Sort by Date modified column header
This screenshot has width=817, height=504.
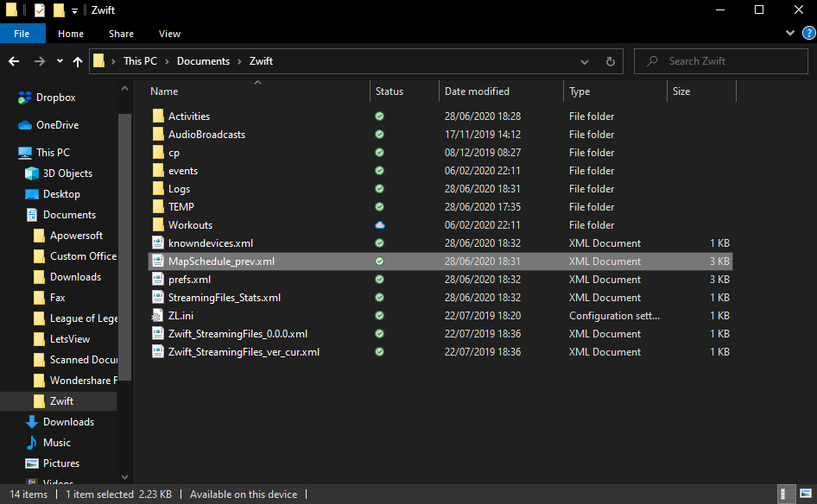(477, 91)
